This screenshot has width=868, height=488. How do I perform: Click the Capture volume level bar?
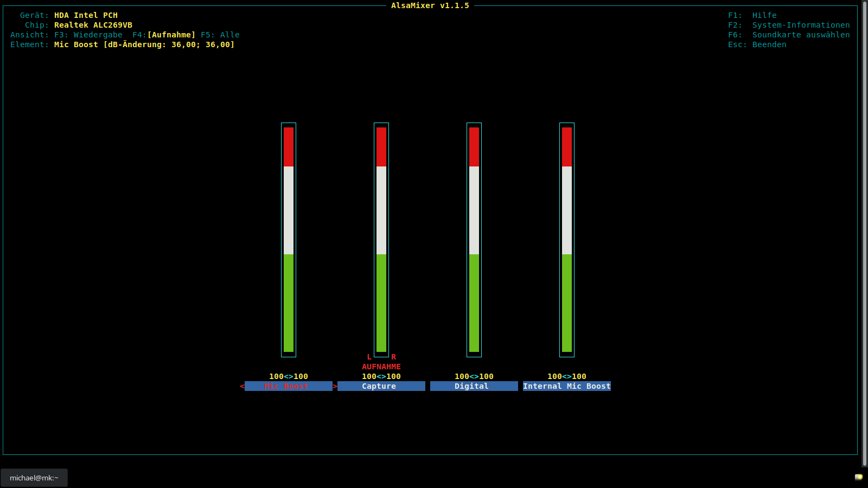point(381,240)
